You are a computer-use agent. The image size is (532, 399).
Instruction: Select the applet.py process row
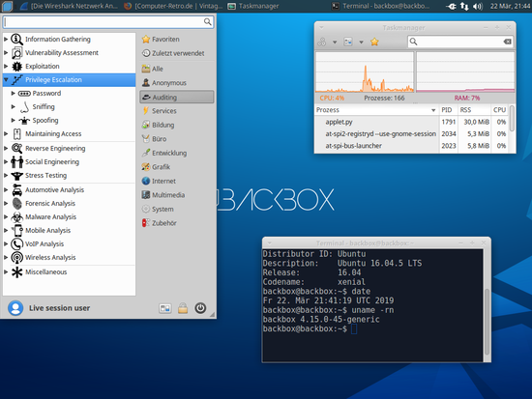click(411, 122)
